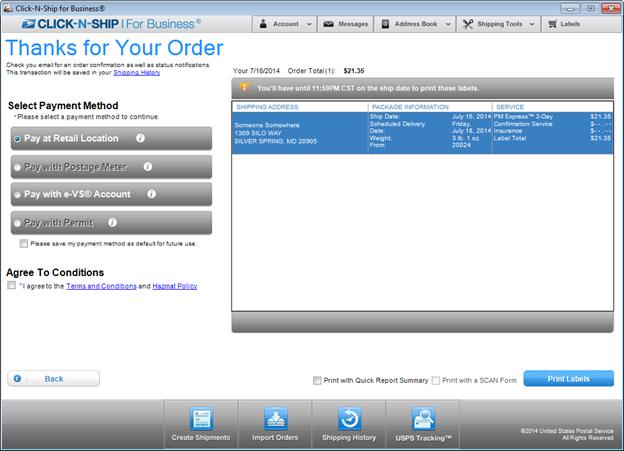Click the Create Shipments icon
The height and width of the screenshot is (451, 624).
pyautogui.click(x=201, y=418)
